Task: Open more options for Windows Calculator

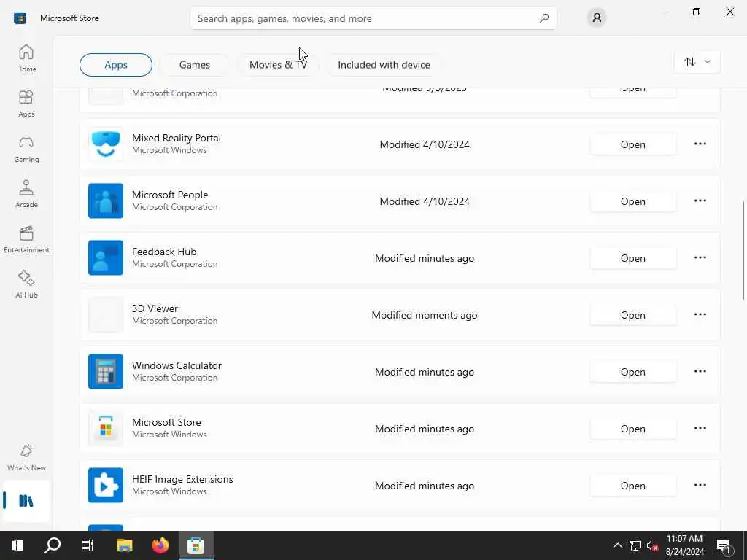Action: (x=700, y=371)
